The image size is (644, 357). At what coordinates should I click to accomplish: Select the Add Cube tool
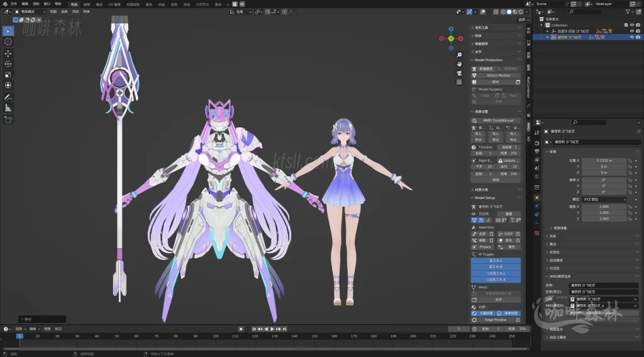tap(8, 120)
